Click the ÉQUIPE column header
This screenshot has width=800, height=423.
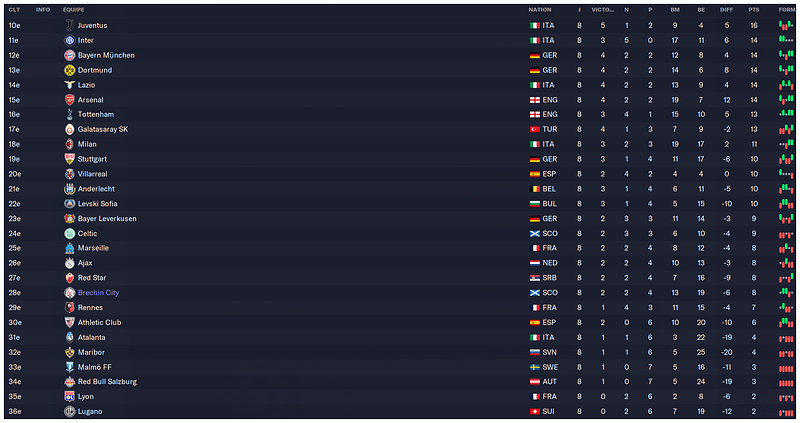(73, 10)
